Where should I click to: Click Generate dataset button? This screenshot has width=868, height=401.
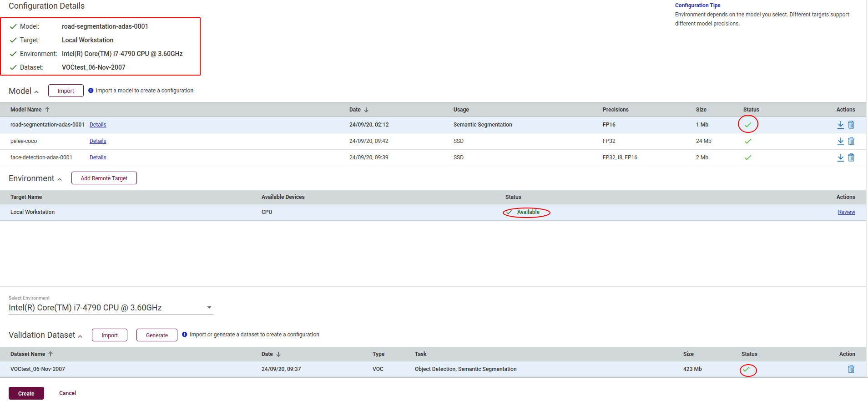tap(157, 335)
